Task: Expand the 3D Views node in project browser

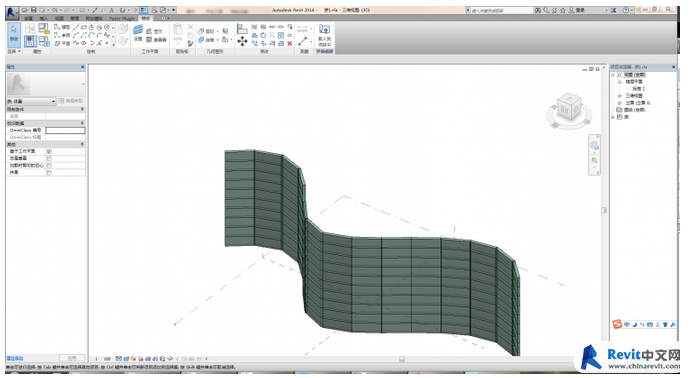Action: pyautogui.click(x=620, y=96)
